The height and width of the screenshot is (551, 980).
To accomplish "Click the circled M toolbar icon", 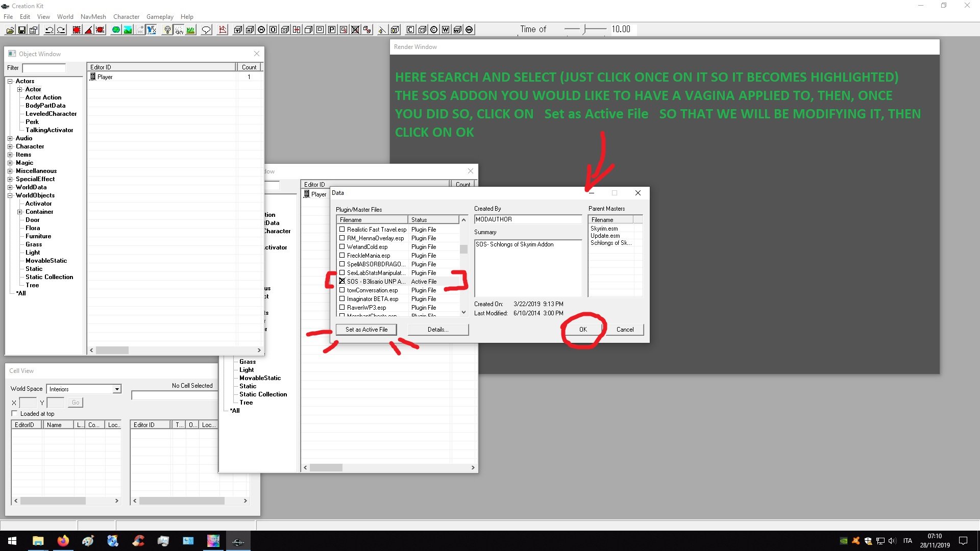I will pos(261,30).
